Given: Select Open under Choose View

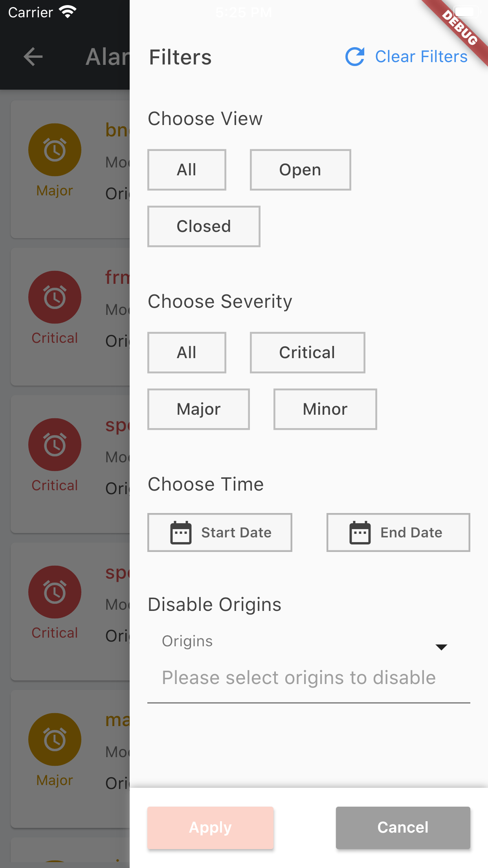Looking at the screenshot, I should coord(301,170).
